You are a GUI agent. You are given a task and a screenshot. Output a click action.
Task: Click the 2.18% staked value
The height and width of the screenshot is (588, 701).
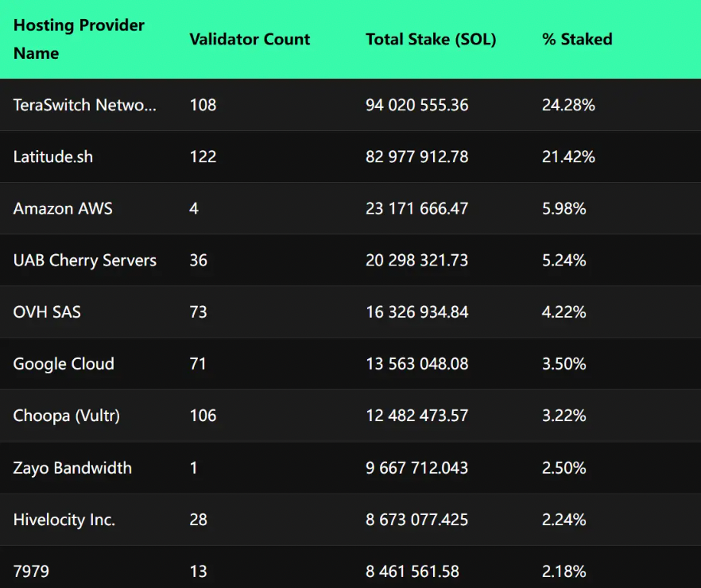(x=564, y=571)
